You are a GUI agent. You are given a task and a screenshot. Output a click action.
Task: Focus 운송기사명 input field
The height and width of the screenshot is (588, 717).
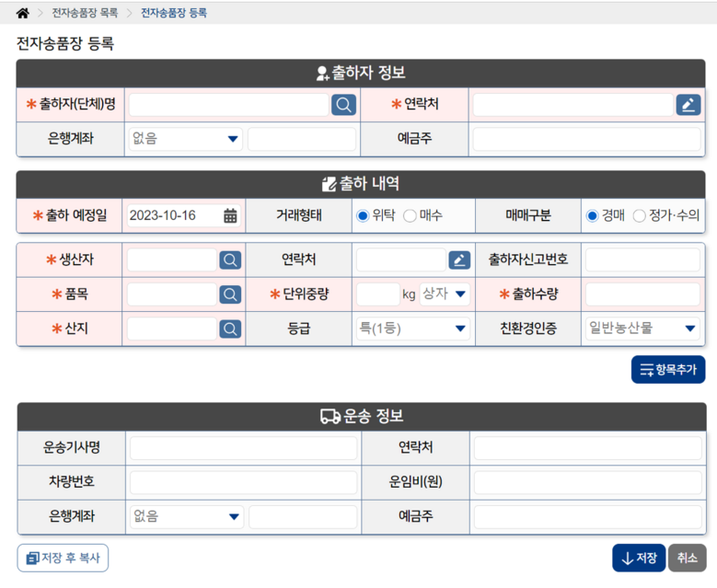pyautogui.click(x=243, y=448)
